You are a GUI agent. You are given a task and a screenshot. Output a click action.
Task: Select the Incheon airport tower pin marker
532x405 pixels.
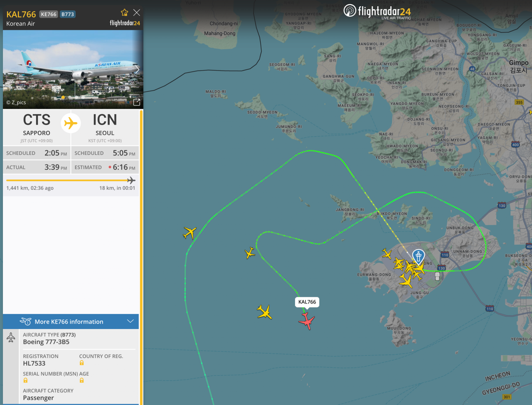(419, 257)
